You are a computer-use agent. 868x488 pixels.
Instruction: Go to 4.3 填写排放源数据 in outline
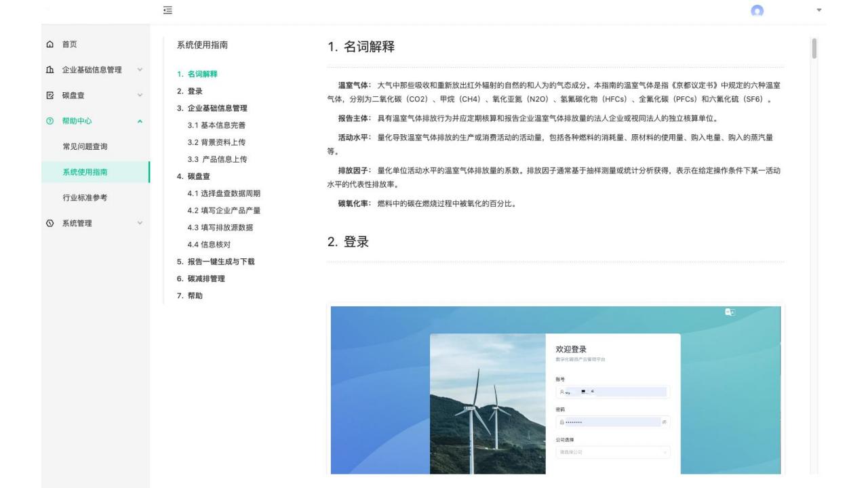(x=220, y=227)
